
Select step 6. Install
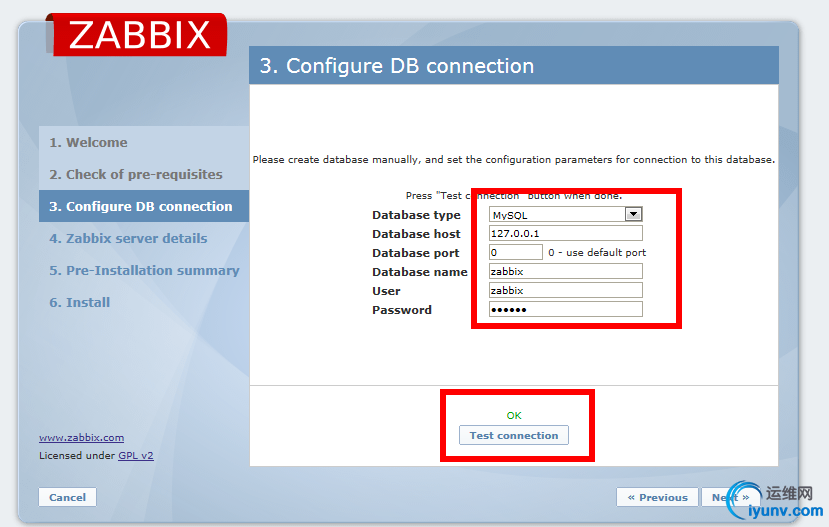tap(80, 302)
